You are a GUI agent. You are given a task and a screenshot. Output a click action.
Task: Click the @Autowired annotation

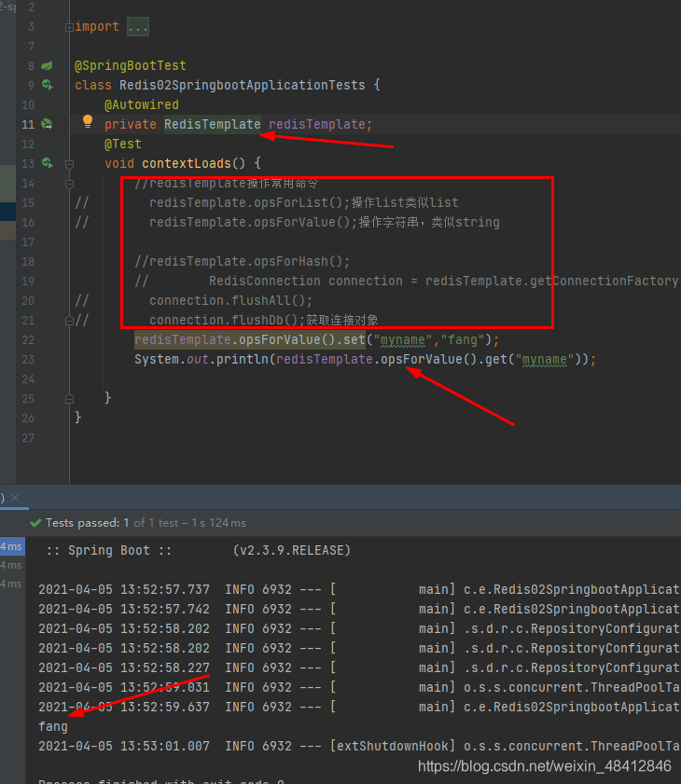(141, 104)
